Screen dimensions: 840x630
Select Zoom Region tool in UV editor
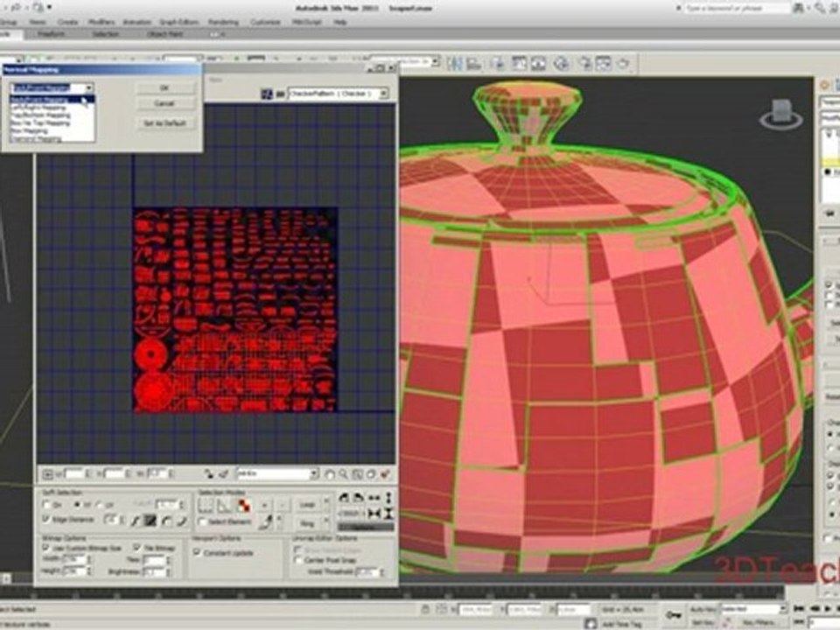[x=357, y=474]
